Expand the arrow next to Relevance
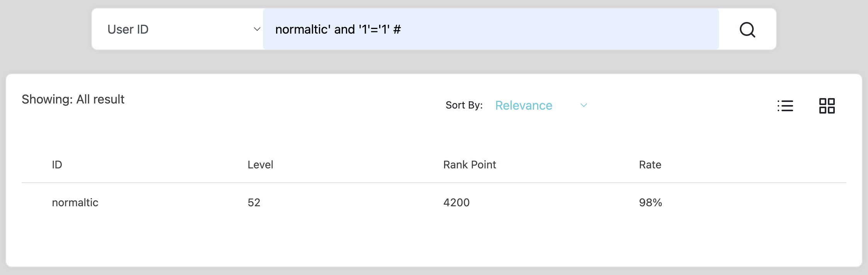 tap(583, 105)
